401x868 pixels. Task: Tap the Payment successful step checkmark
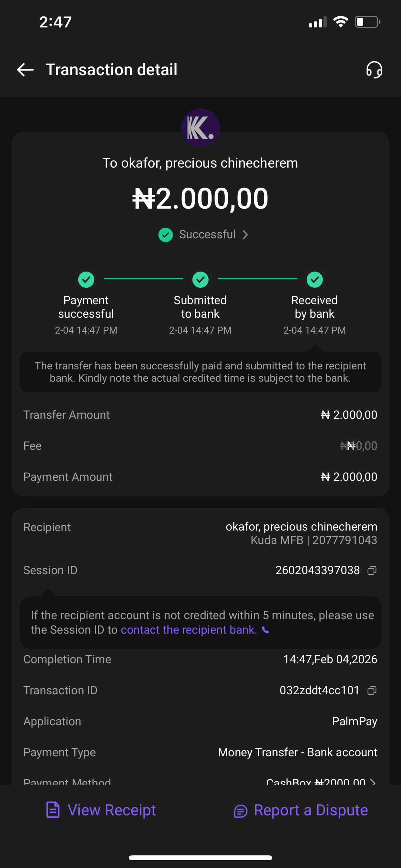[86, 279]
